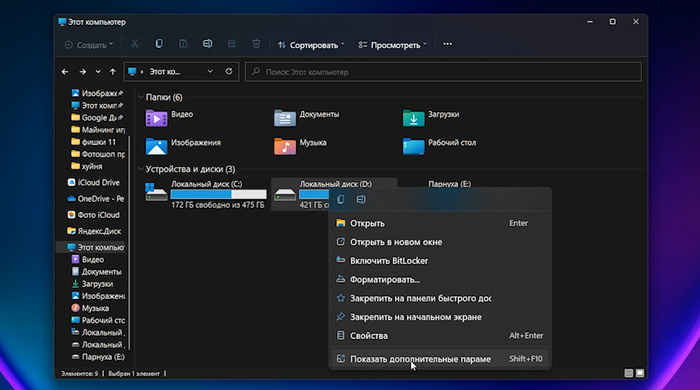
Task: Select the Изображения folder icon
Action: 156,146
